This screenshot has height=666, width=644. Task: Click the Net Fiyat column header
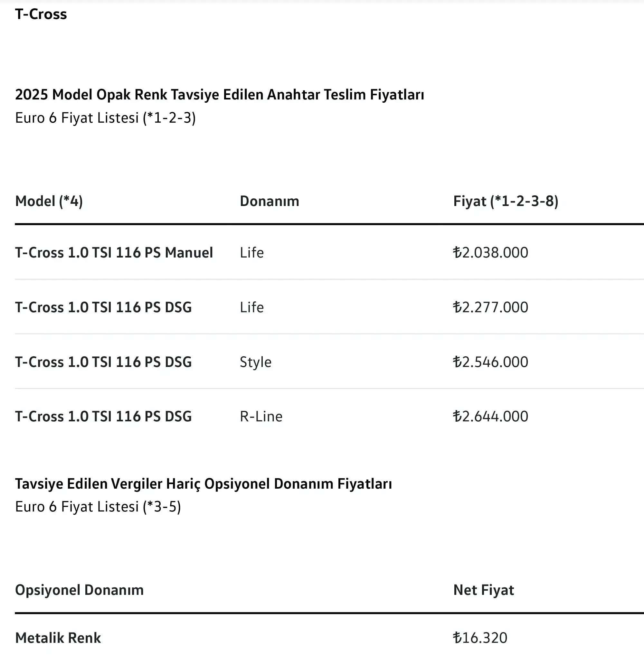tap(483, 590)
